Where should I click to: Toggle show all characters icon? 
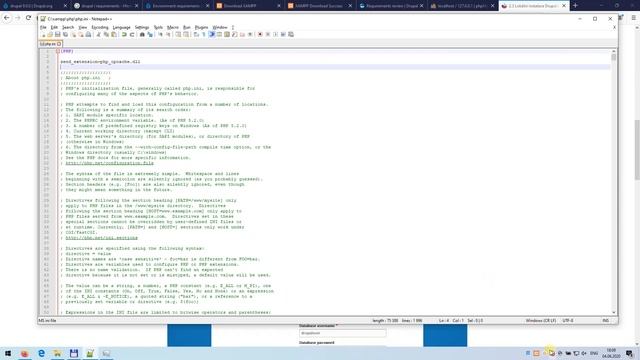tap(204, 35)
